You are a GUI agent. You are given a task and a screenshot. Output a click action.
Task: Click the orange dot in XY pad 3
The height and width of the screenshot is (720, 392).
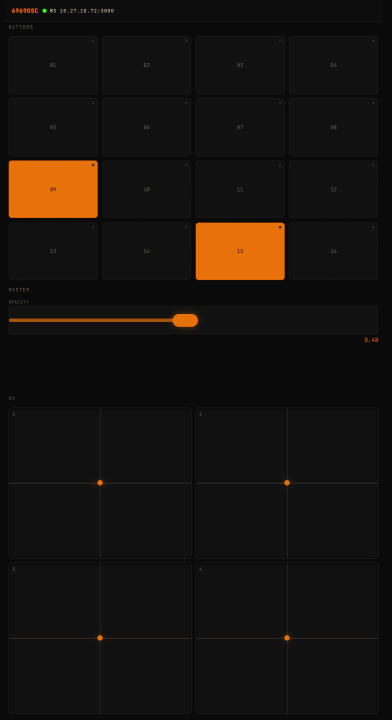point(100,638)
